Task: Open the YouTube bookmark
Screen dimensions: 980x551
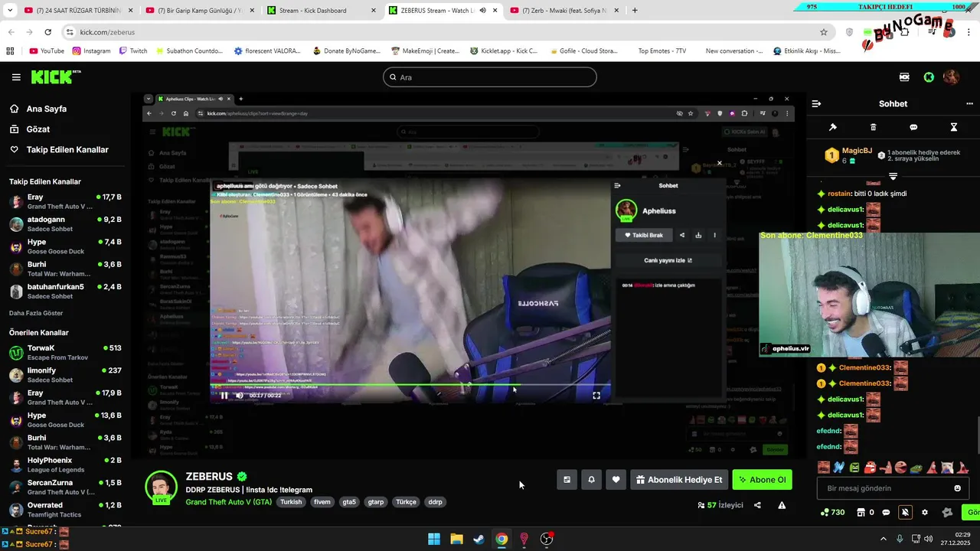Action: coord(47,51)
